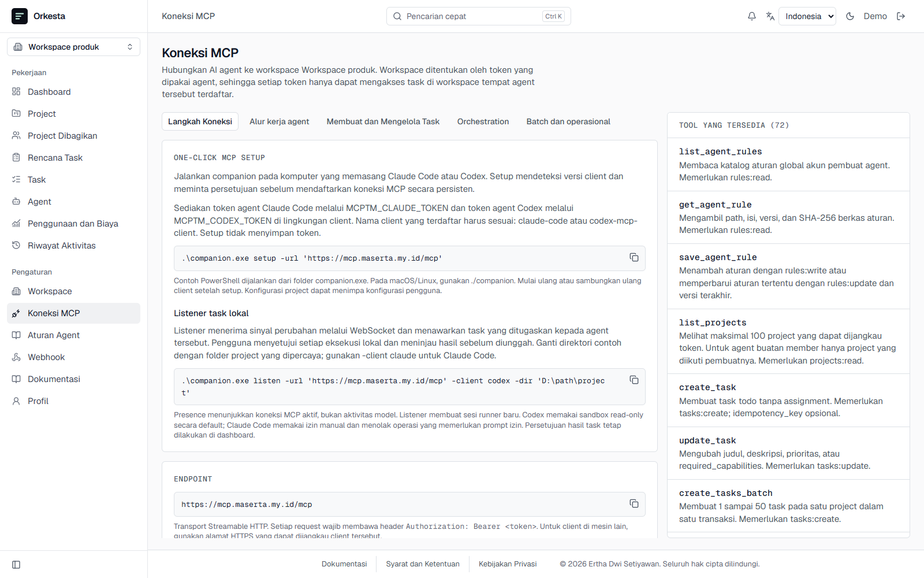Open Membuat dan Mengelola Task tab
This screenshot has height=578, width=924.
tap(383, 121)
